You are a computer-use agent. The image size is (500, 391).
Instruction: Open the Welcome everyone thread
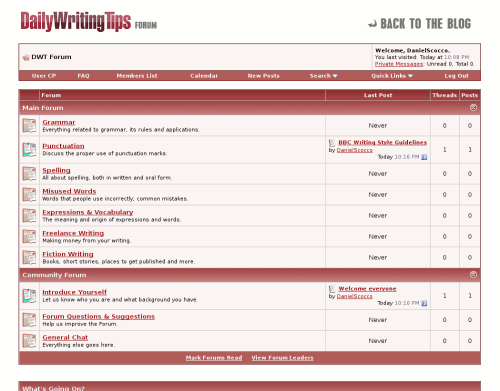367,289
